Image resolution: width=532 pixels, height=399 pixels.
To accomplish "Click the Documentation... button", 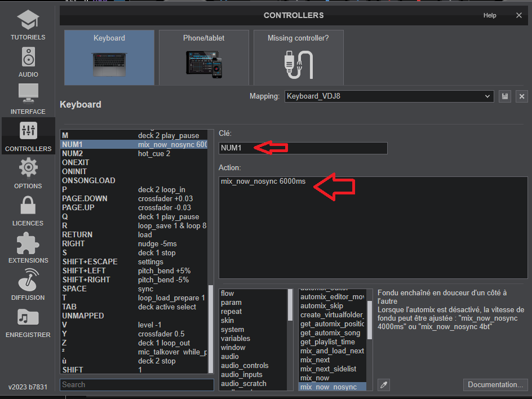I will tap(495, 385).
